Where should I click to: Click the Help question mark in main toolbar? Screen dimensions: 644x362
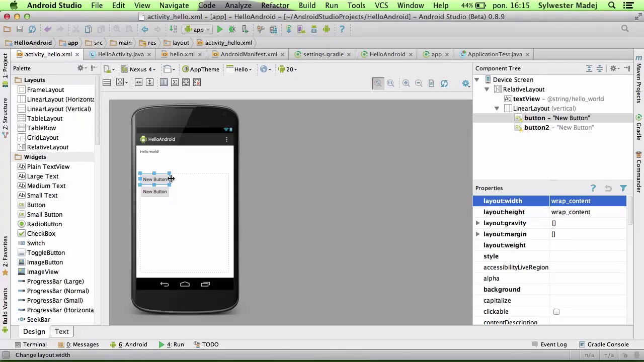pyautogui.click(x=342, y=29)
